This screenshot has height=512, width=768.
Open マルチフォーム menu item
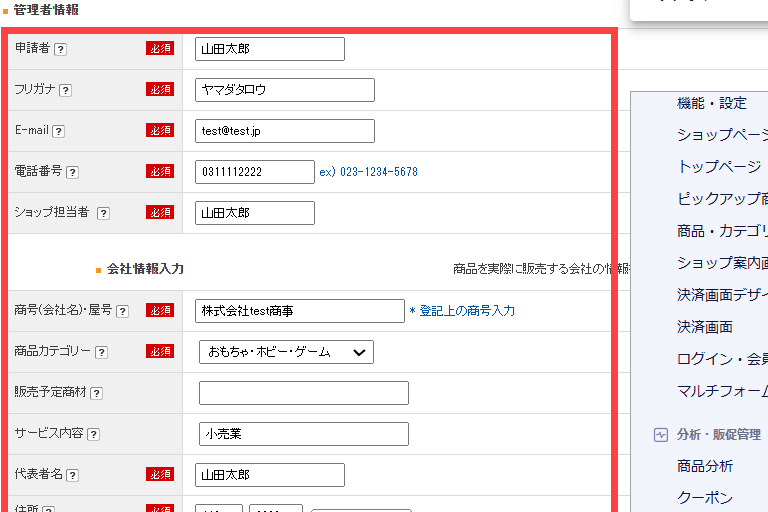722,391
